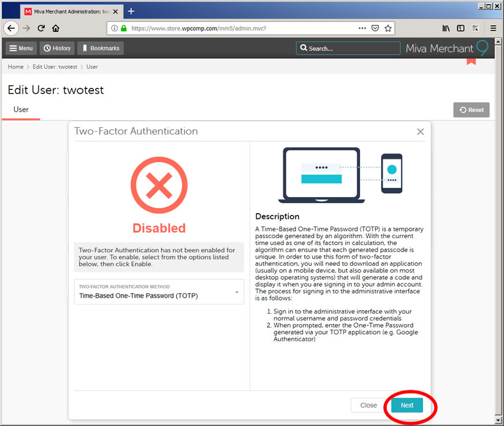Switch to the User tab
The image size is (504, 426).
[x=21, y=110]
